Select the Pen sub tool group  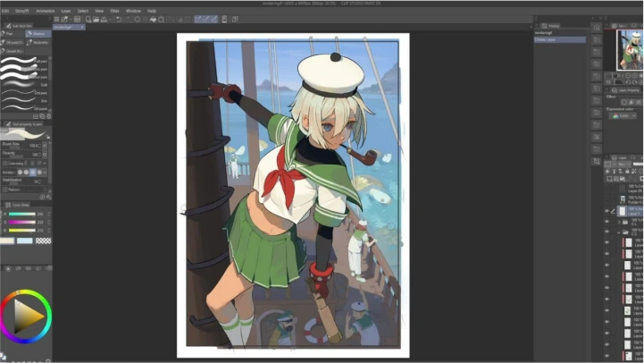click(x=13, y=34)
